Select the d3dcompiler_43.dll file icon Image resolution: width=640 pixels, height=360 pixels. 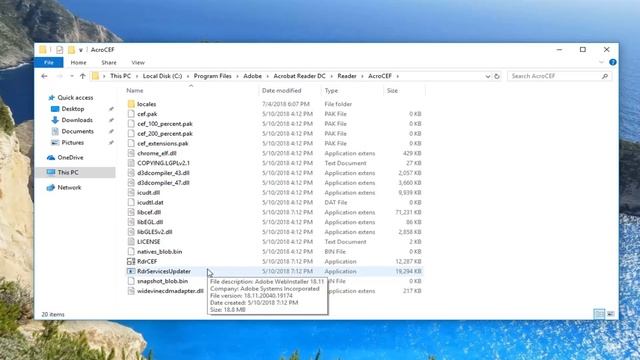pos(131,173)
